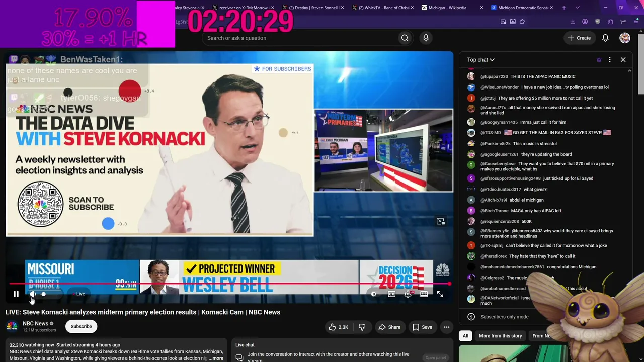The height and width of the screenshot is (362, 644).
Task: Open YouTube notifications bell
Action: [605, 38]
